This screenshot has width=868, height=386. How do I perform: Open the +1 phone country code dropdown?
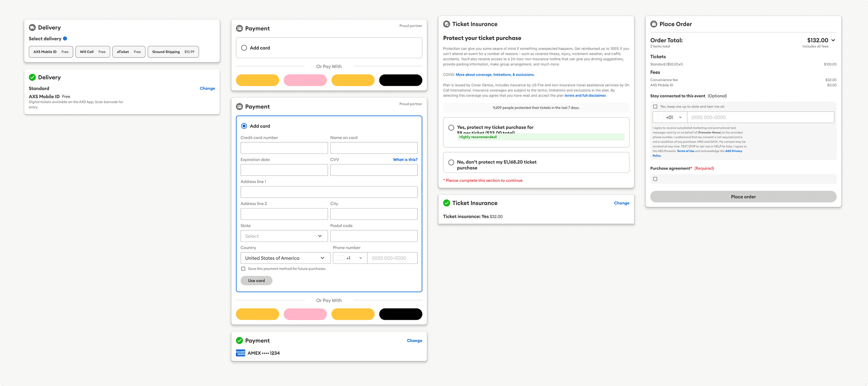[x=350, y=258]
